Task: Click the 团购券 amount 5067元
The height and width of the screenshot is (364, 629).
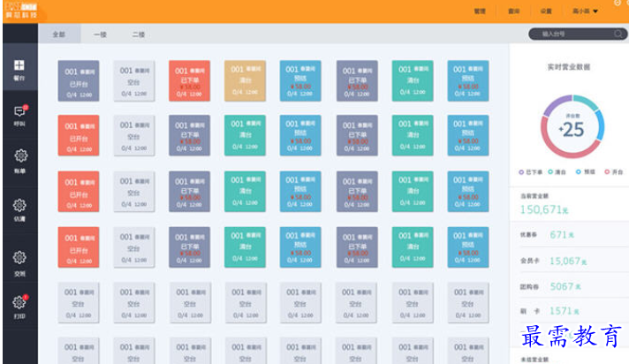Action: point(565,286)
